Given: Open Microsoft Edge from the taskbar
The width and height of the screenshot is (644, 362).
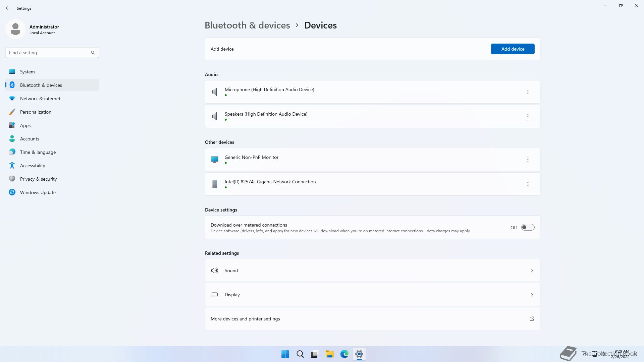Looking at the screenshot, I should pyautogui.click(x=344, y=354).
